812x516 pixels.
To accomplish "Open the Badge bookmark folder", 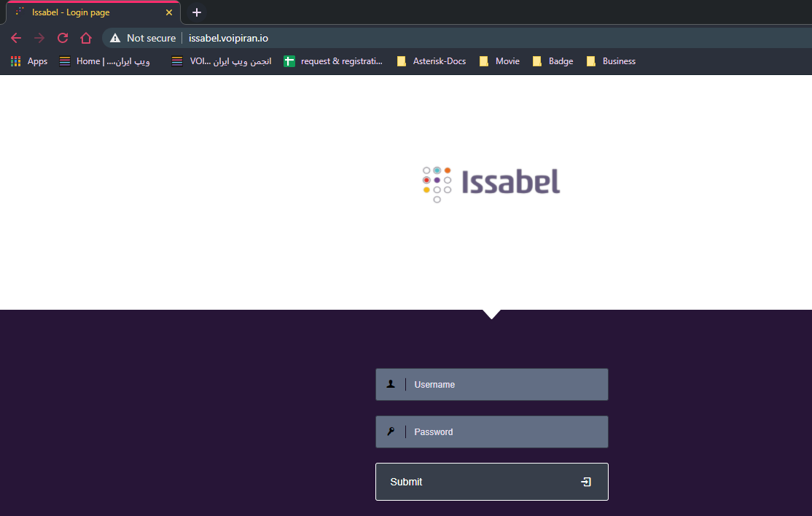I will [553, 61].
